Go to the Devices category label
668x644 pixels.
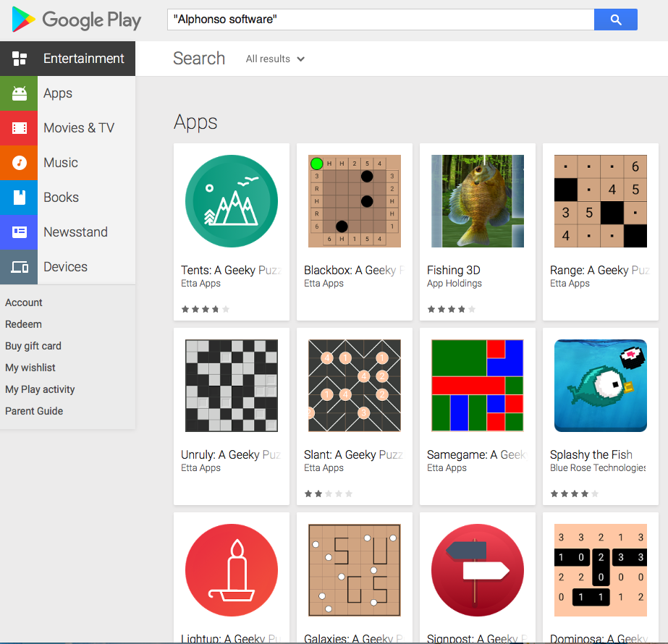tap(65, 267)
